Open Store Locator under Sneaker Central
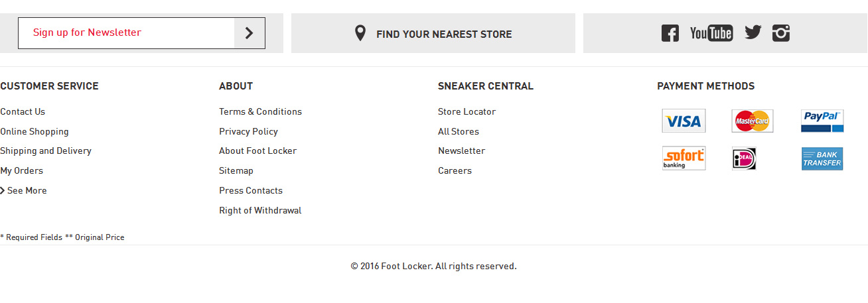 pyautogui.click(x=467, y=112)
